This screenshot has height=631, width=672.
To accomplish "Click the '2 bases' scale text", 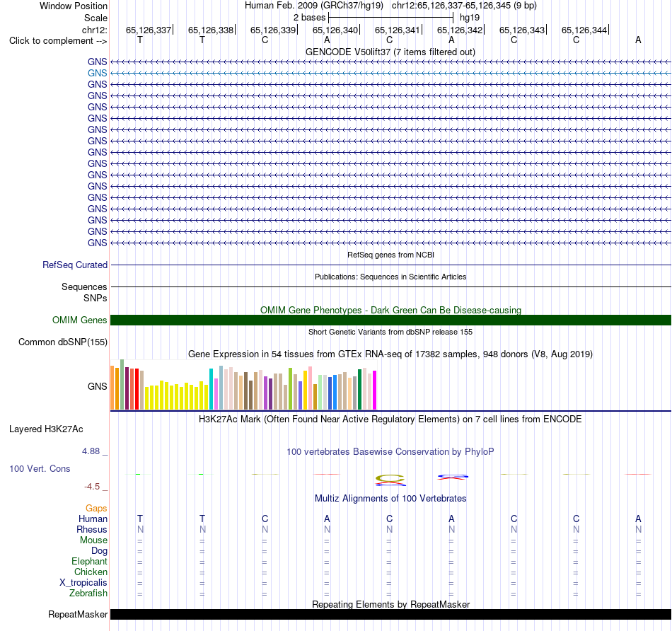I will point(309,18).
